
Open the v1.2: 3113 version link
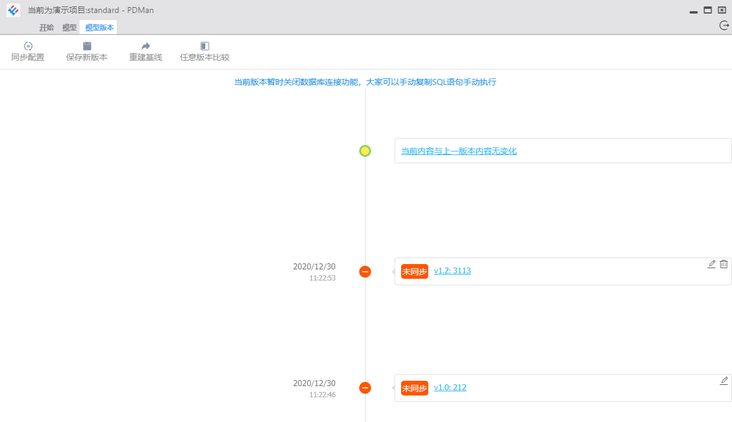452,271
